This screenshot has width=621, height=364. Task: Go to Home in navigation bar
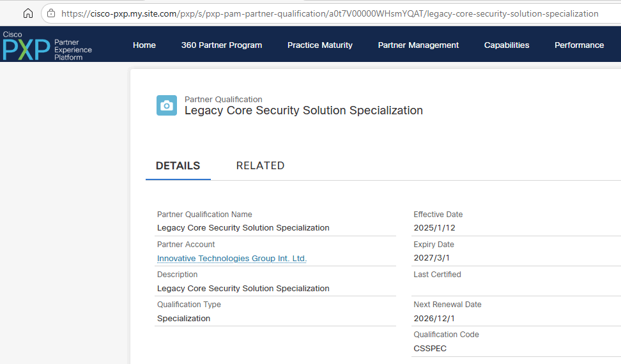click(144, 45)
